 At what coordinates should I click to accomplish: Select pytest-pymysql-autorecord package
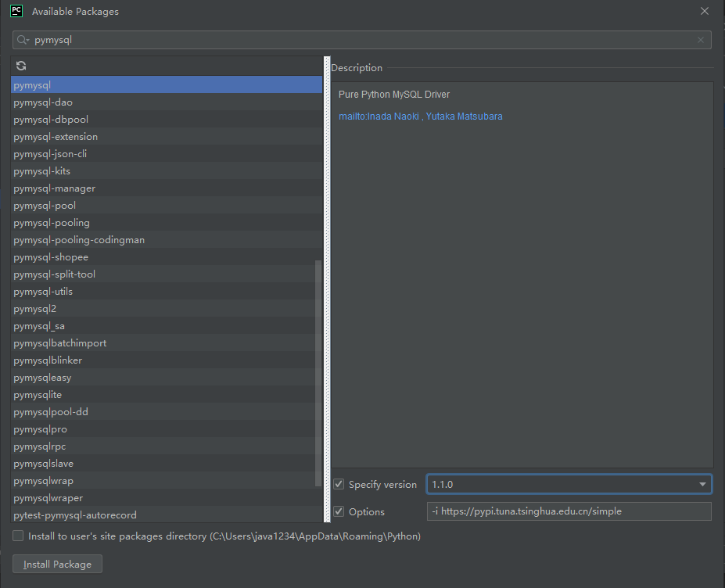point(75,515)
